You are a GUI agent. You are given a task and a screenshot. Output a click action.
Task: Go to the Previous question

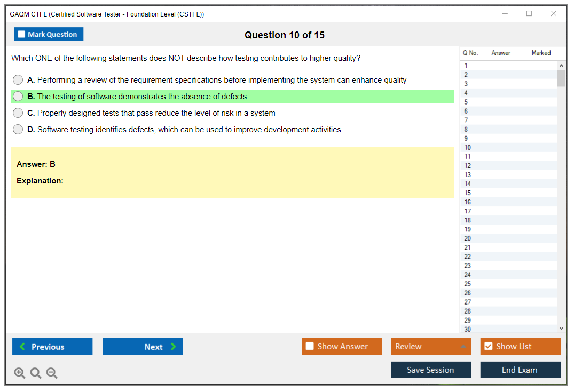click(x=52, y=347)
